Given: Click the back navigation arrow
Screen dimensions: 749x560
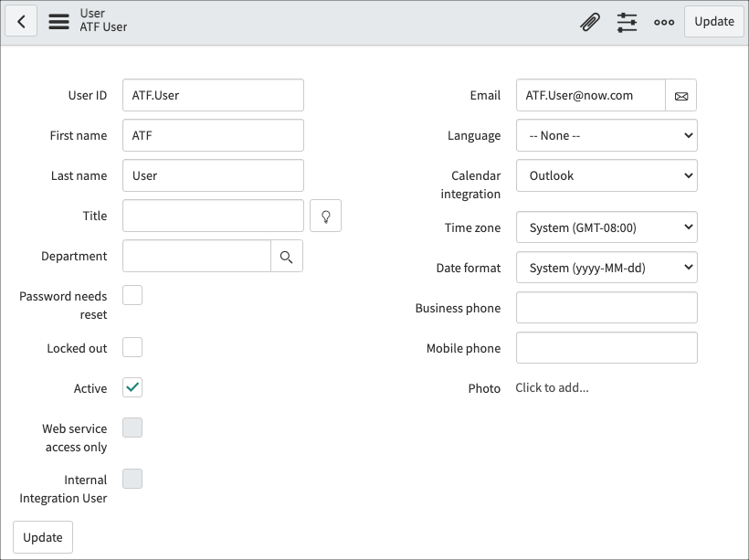Looking at the screenshot, I should [x=21, y=21].
